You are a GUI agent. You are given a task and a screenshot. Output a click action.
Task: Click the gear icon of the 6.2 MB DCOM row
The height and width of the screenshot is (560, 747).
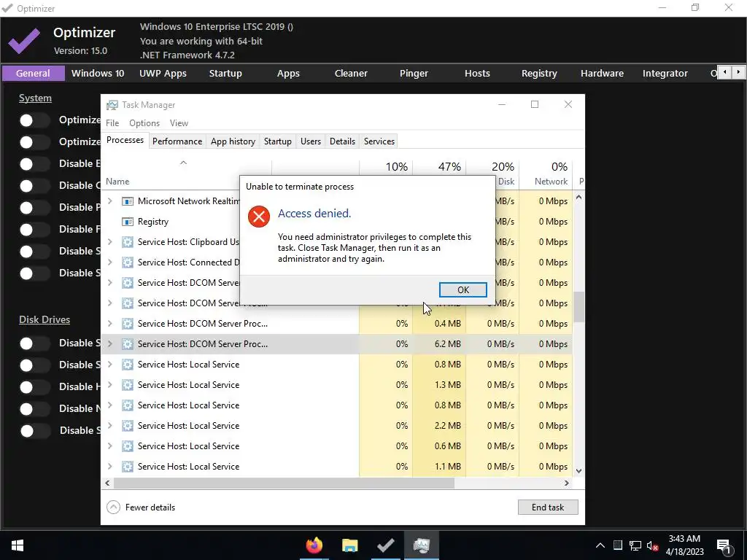[x=127, y=344]
